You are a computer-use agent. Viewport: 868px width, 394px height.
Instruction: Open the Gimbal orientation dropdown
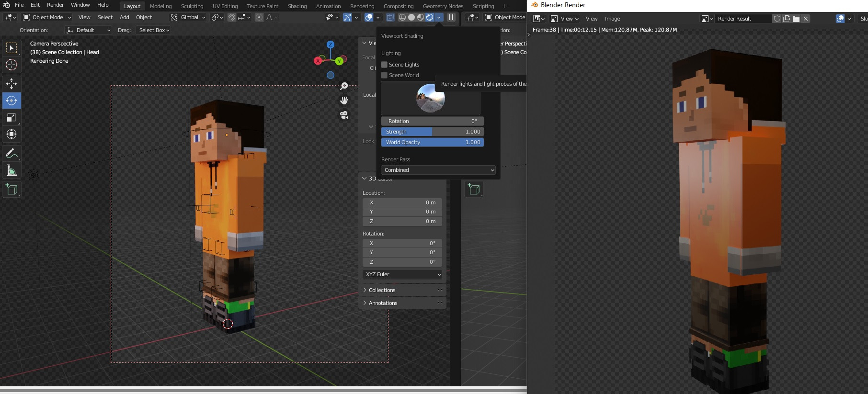[x=188, y=17]
